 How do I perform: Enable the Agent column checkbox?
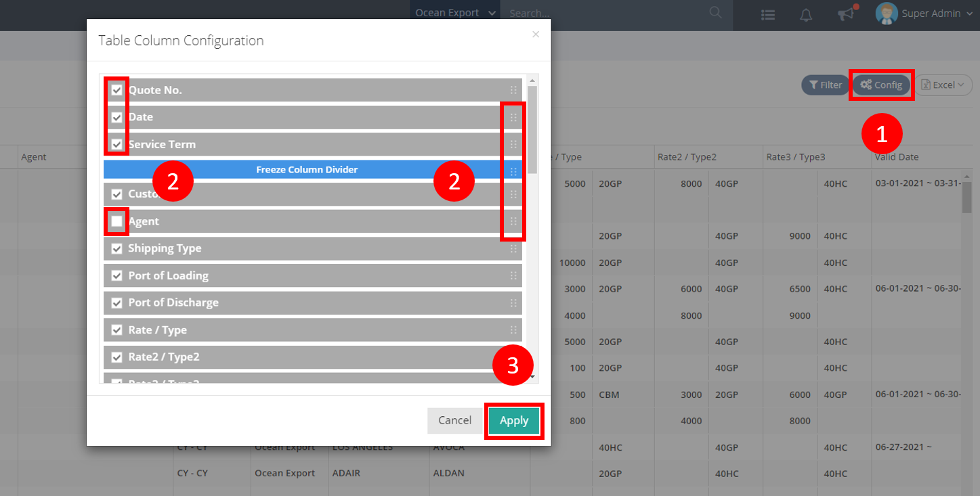point(117,221)
